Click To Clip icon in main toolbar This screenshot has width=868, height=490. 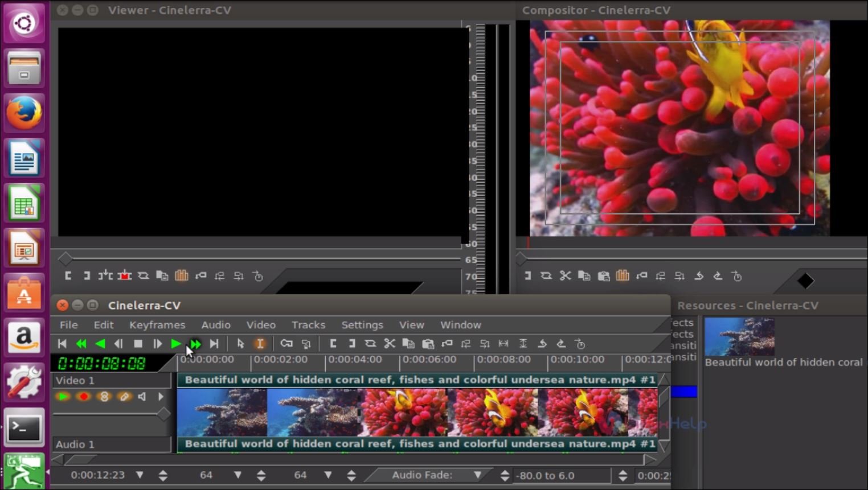(x=370, y=344)
